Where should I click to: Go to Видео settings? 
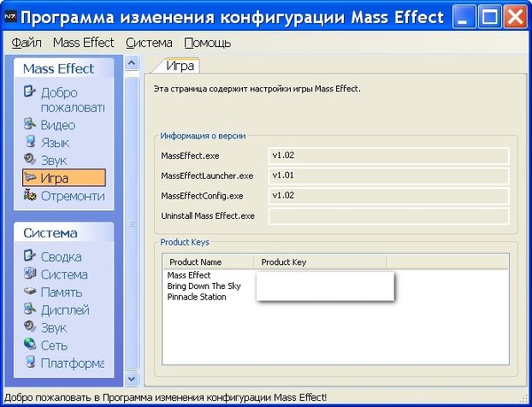58,125
